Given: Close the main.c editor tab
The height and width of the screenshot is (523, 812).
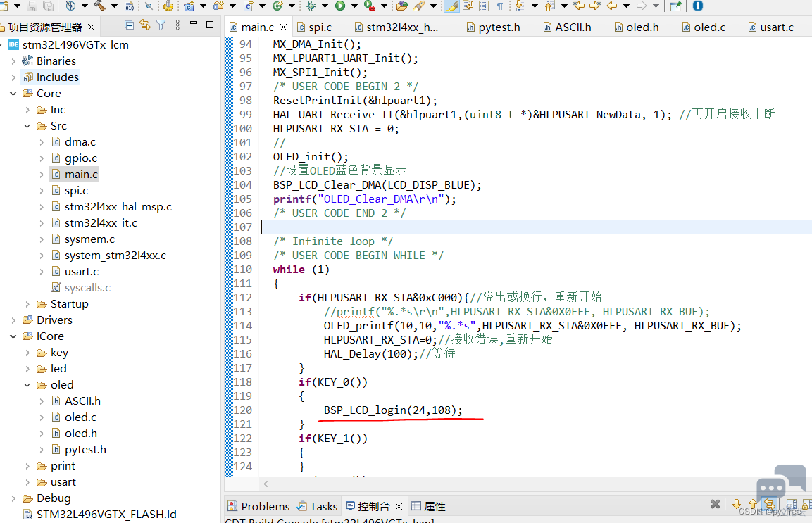Looking at the screenshot, I should click(x=283, y=27).
